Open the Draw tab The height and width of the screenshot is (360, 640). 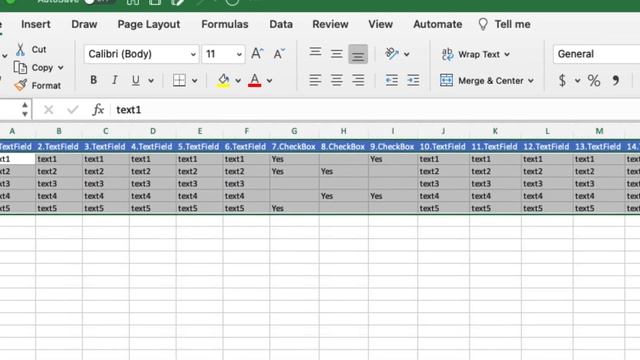84,24
